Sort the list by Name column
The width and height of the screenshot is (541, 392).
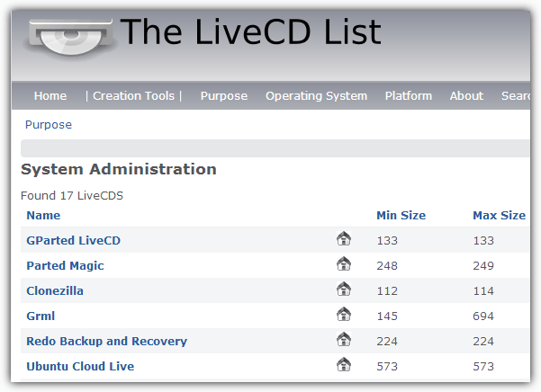(43, 215)
